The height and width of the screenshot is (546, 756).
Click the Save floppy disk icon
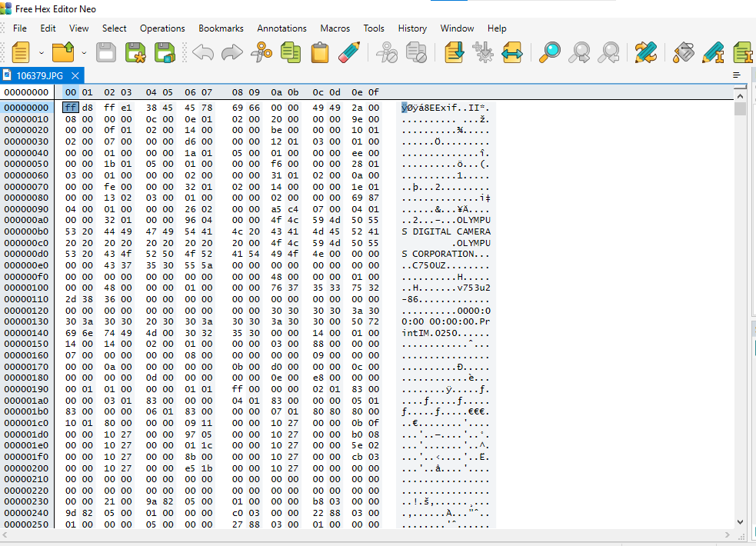point(106,52)
